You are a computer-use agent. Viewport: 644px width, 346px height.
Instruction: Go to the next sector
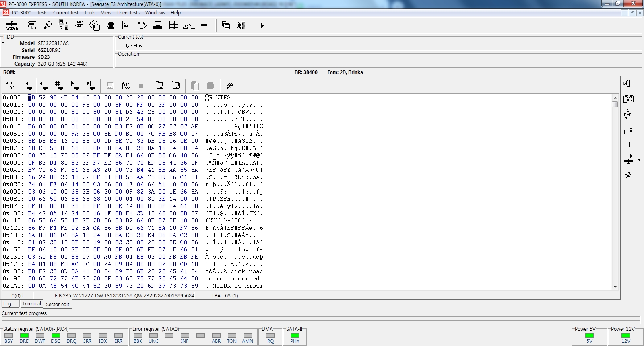[x=75, y=85]
